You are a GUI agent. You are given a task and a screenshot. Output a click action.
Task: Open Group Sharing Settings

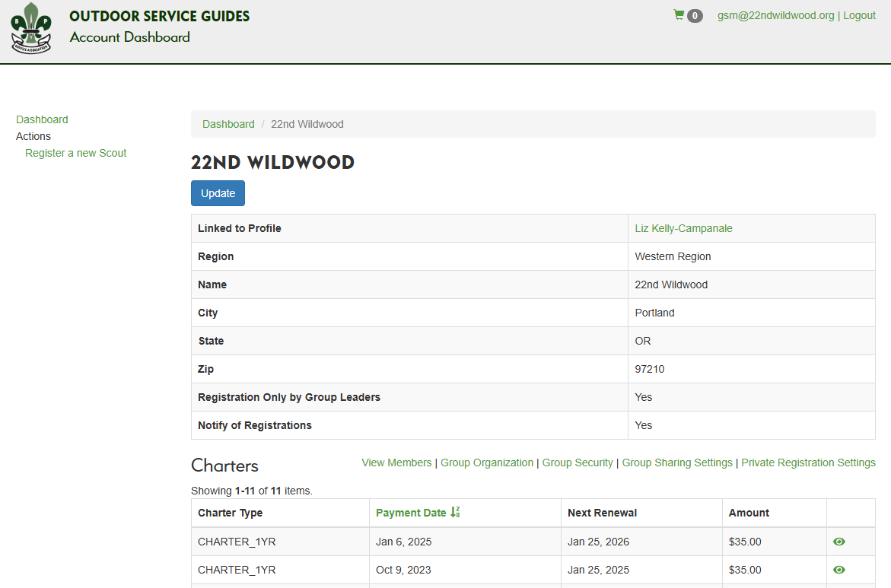[x=677, y=462]
